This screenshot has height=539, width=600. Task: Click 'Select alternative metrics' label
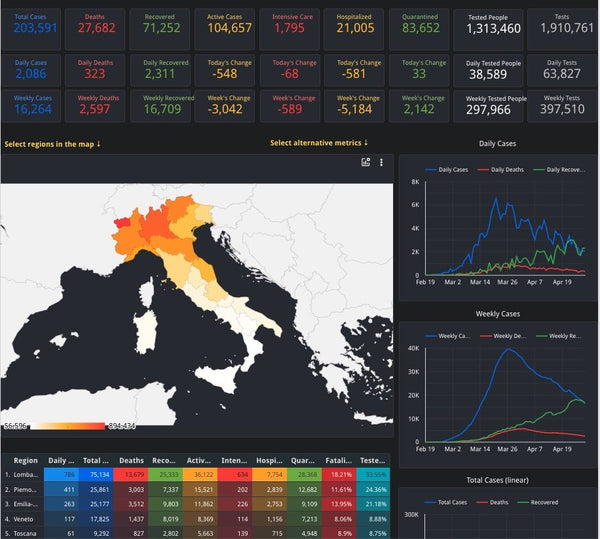pyautogui.click(x=319, y=143)
